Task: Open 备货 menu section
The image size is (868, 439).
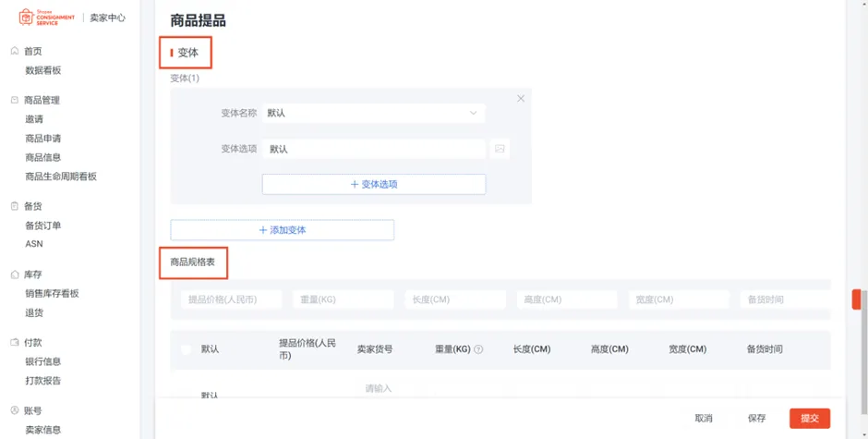Action: [x=32, y=206]
